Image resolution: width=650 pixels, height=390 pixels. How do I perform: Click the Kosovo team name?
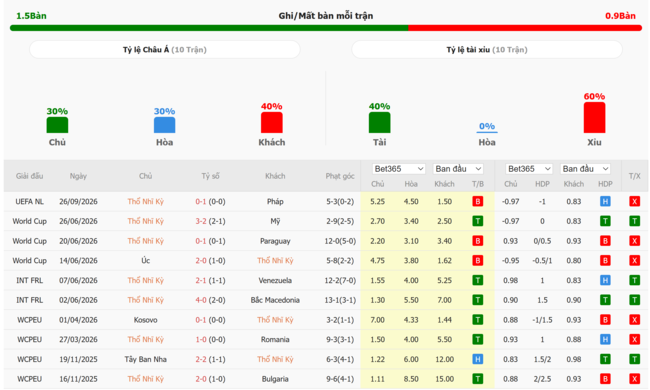click(146, 320)
